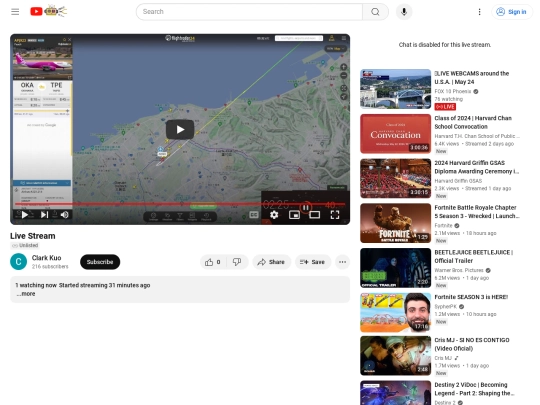Mute the video with the speaker icon
This screenshot has width=540, height=405.
[64, 215]
